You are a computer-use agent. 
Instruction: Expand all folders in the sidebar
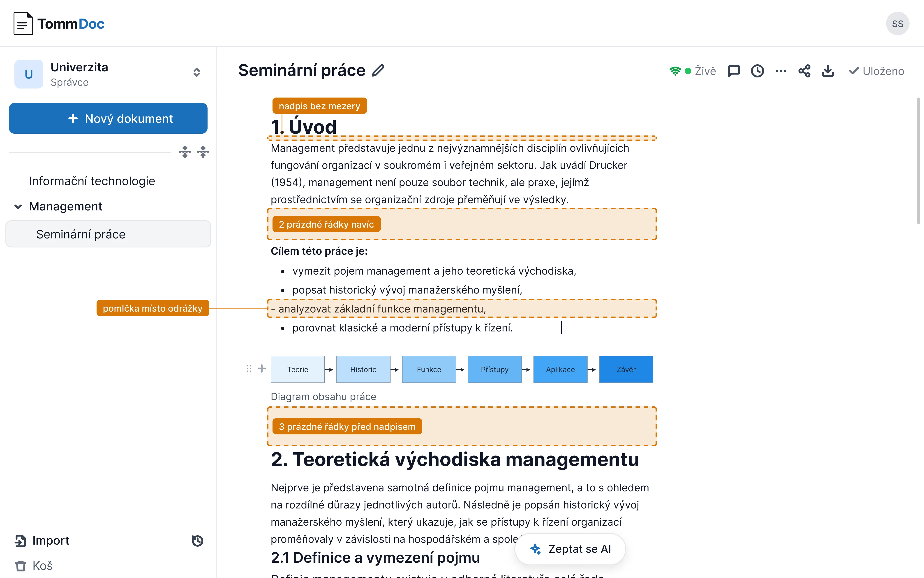pyautogui.click(x=185, y=152)
